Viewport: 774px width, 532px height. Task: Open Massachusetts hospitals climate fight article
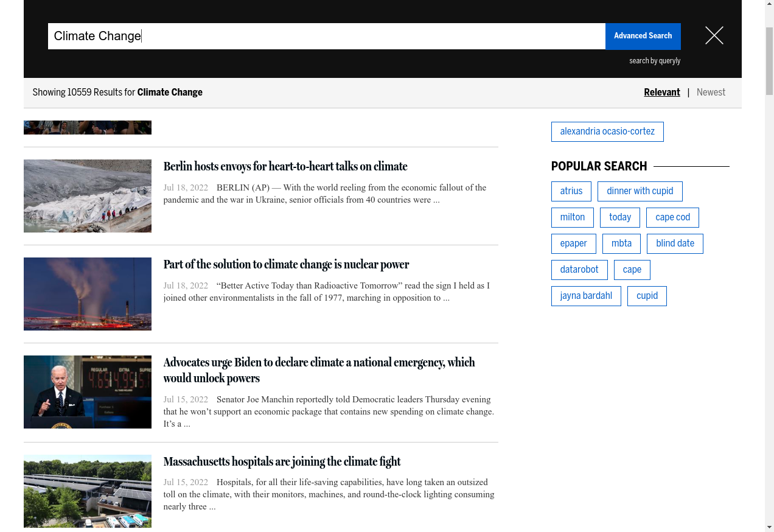(282, 462)
